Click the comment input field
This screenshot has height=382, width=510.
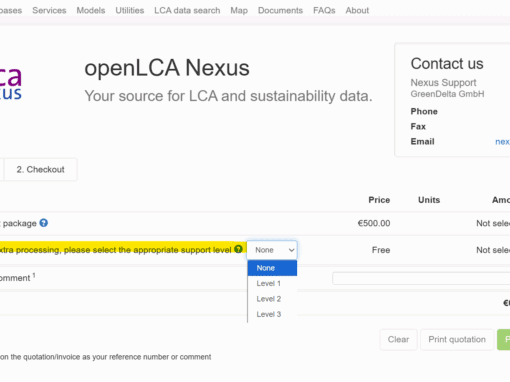point(421,278)
